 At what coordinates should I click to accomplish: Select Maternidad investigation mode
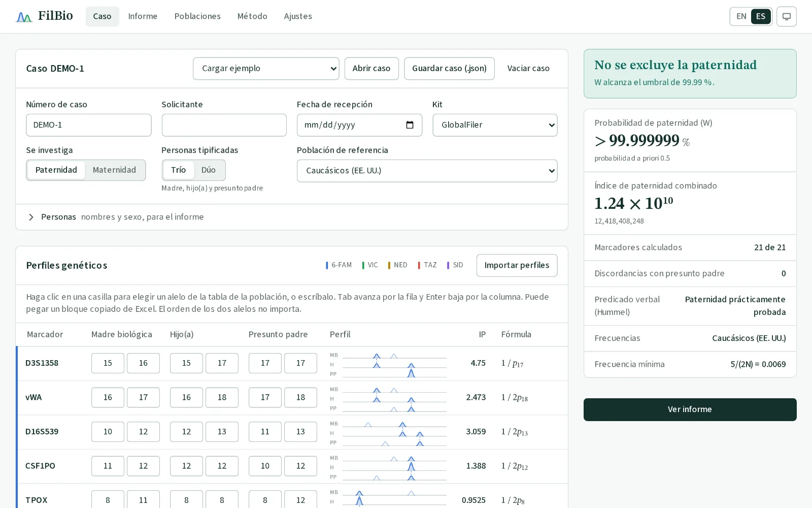(x=114, y=170)
